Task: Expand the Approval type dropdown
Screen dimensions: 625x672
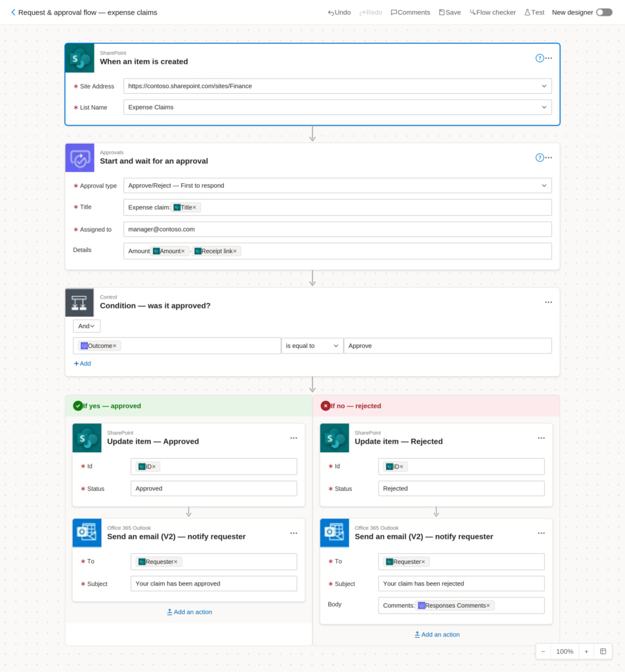Action: coord(544,186)
